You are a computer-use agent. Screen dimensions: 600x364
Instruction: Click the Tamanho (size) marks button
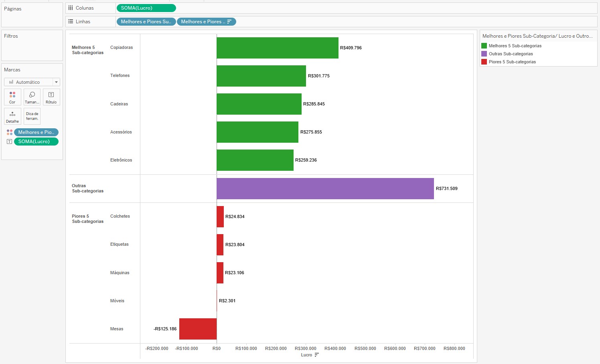[x=32, y=97]
